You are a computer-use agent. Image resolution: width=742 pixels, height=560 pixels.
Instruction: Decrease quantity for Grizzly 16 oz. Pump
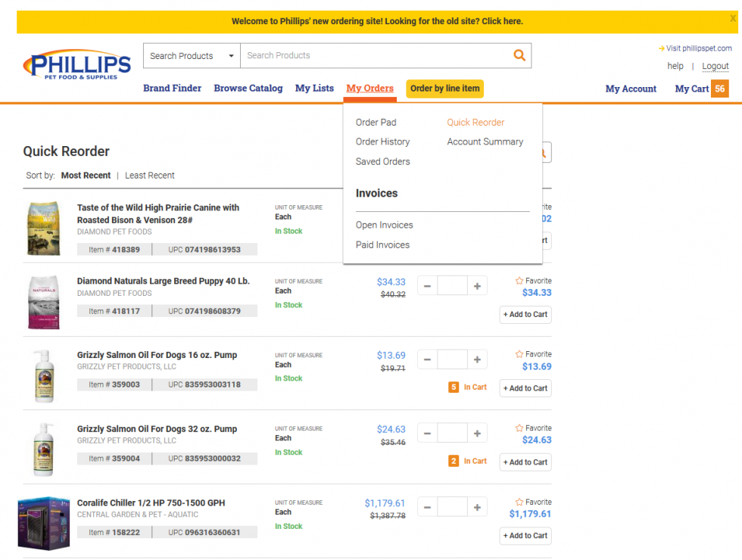(x=427, y=359)
